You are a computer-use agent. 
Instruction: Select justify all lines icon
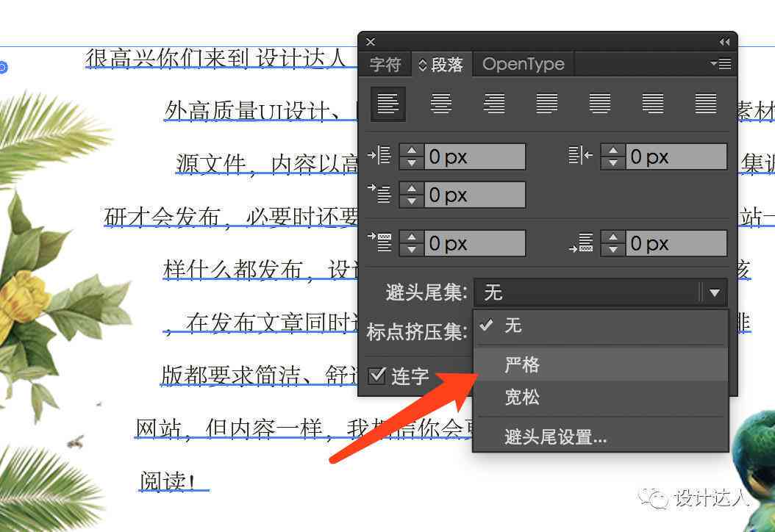(705, 104)
